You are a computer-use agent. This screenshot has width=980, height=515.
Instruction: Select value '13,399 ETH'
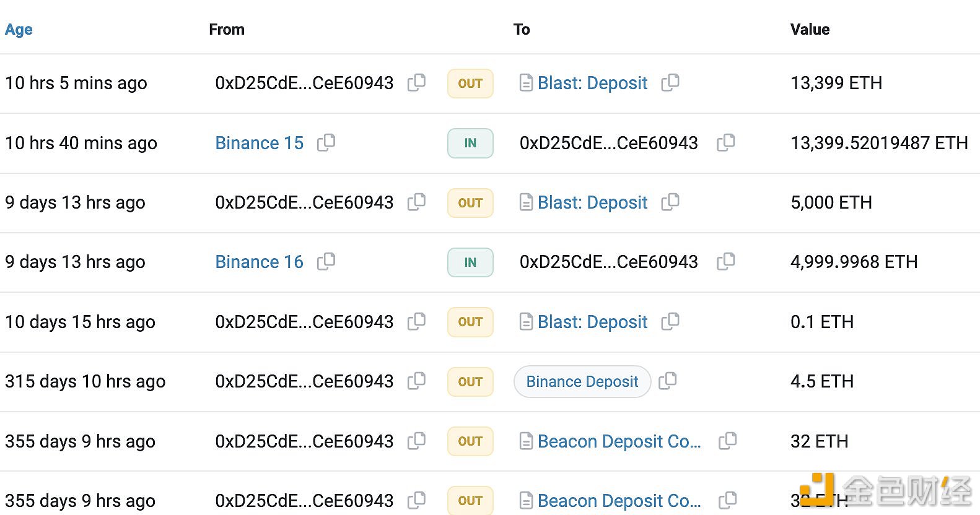tap(836, 83)
